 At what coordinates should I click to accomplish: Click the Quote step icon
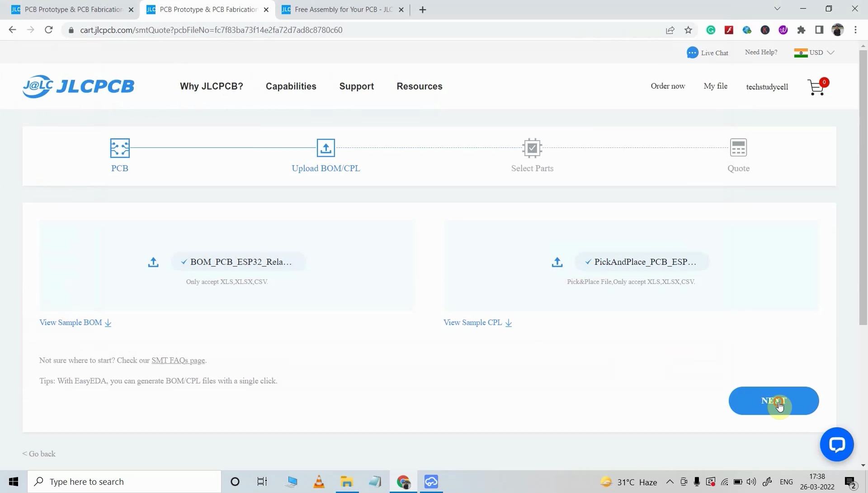point(738,147)
